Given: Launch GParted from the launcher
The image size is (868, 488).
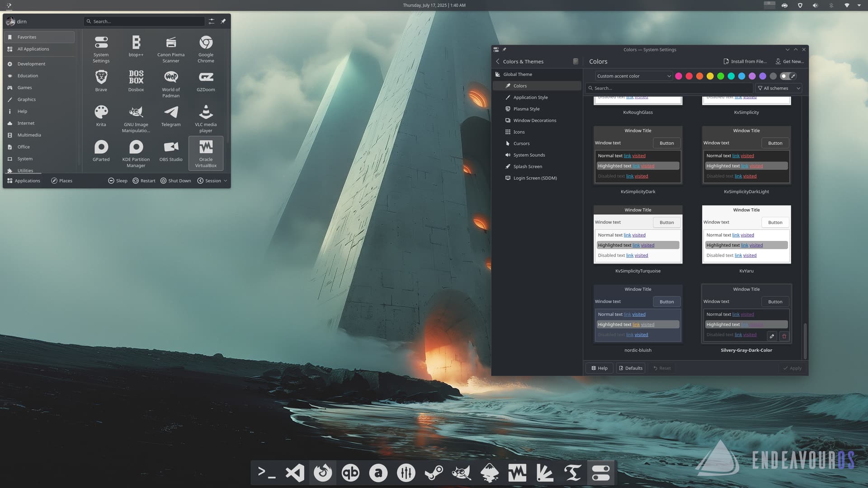Looking at the screenshot, I should click(101, 150).
